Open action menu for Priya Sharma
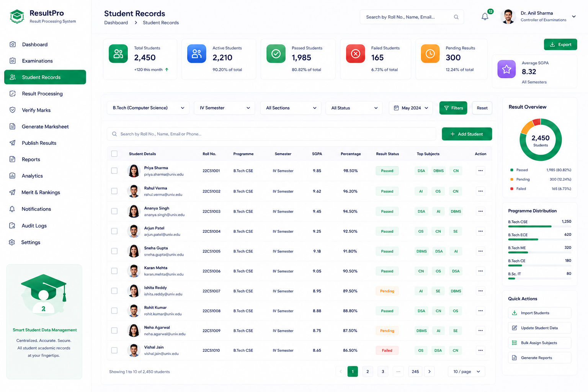The height and width of the screenshot is (392, 588). tap(480, 171)
